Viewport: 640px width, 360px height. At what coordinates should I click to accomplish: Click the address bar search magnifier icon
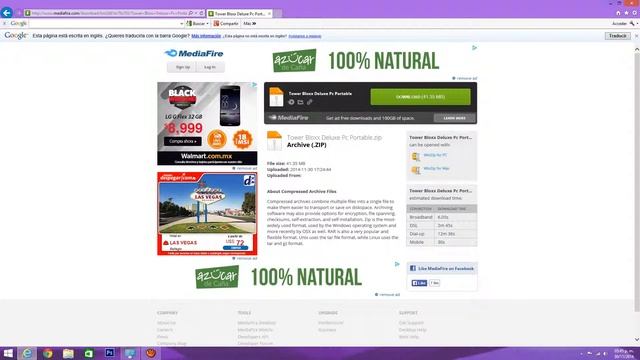coord(191,13)
